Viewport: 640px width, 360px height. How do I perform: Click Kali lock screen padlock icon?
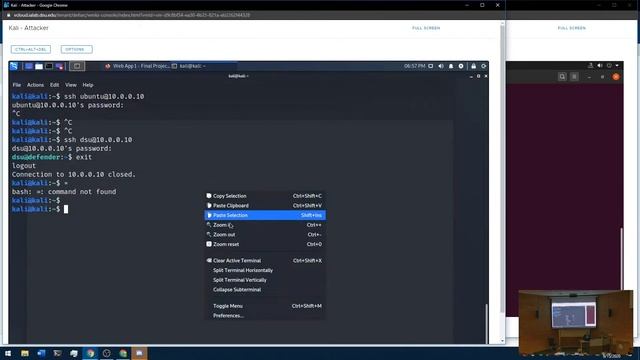pyautogui.click(x=473, y=66)
